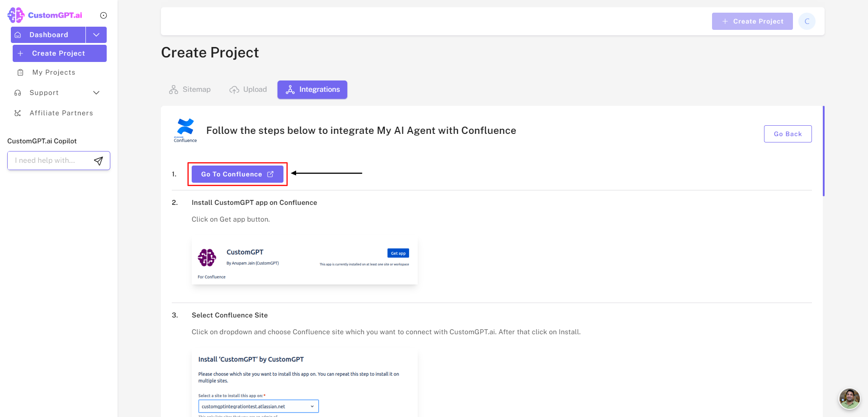
Task: Click the Sitemap tab icon
Action: point(174,90)
